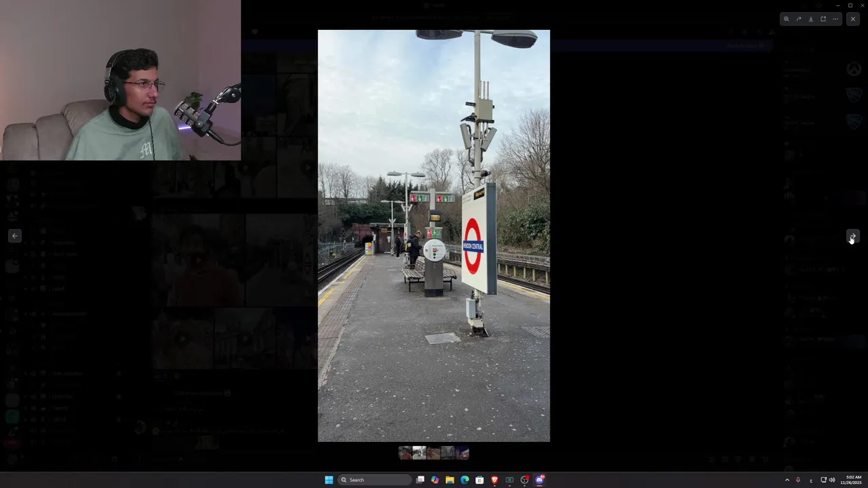Image resolution: width=868 pixels, height=488 pixels.
Task: Download the image with the save icon
Action: click(x=810, y=19)
